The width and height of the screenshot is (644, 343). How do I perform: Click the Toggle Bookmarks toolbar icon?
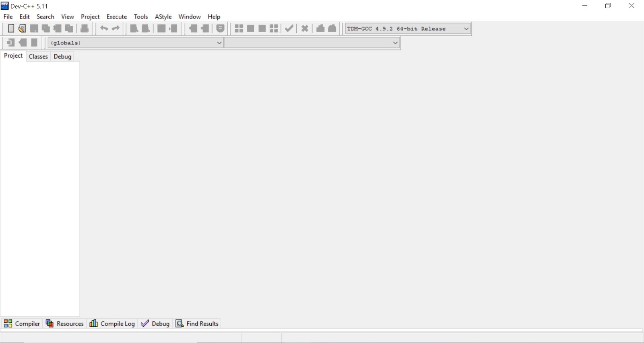pos(23,42)
